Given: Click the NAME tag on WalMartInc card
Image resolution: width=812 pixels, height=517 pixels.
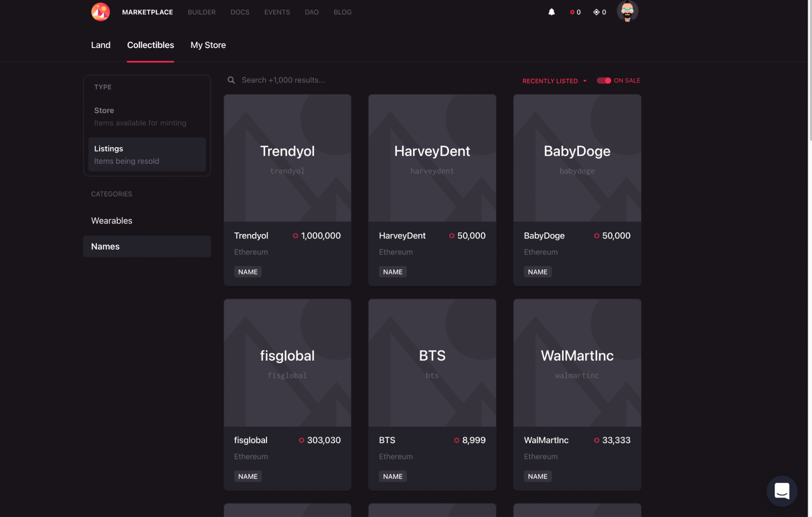Looking at the screenshot, I should pos(537,476).
